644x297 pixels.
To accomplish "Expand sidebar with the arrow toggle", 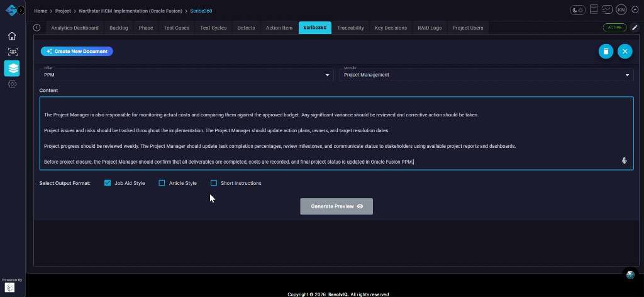I will point(21,11).
